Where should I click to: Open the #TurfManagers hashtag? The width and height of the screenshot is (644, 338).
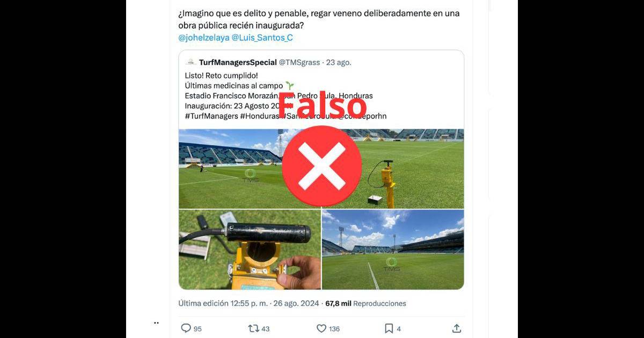point(208,116)
